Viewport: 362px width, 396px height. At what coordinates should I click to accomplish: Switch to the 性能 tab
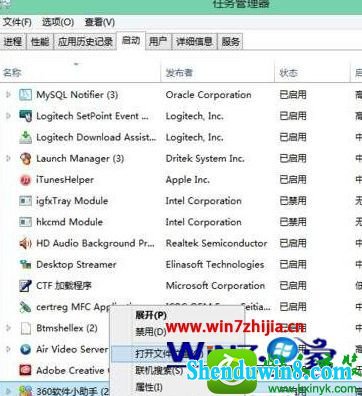40,42
